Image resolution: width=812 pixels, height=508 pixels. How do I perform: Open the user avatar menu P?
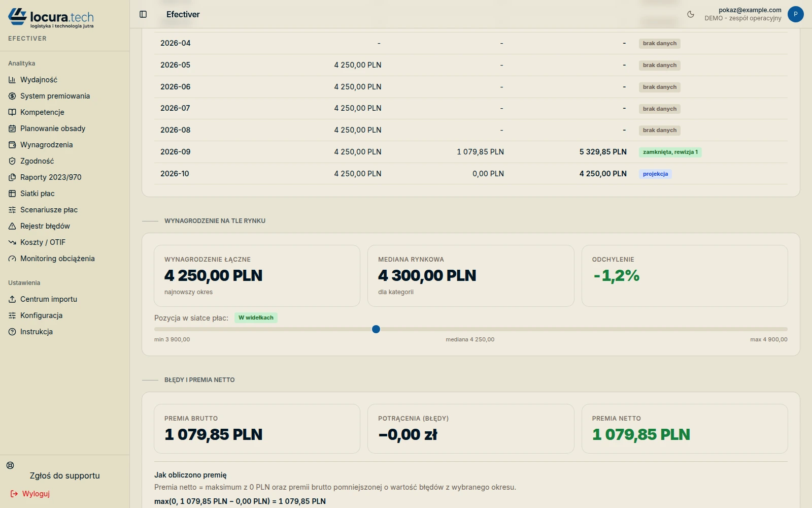point(795,14)
